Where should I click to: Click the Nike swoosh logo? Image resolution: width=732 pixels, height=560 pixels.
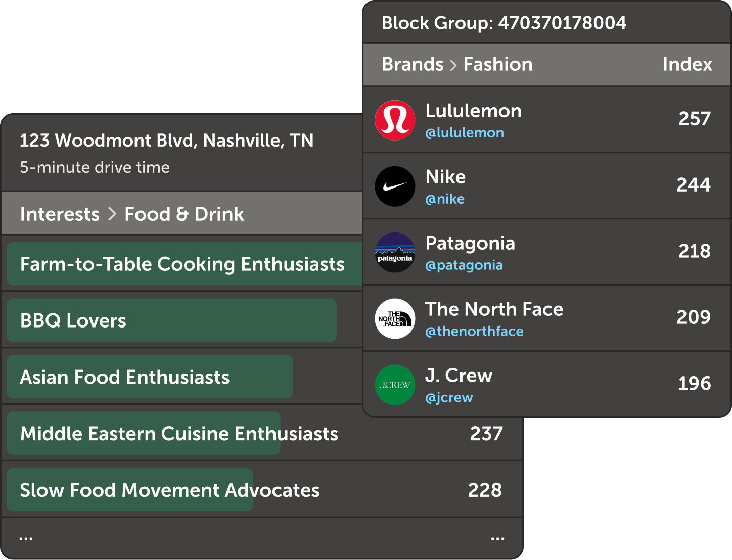pyautogui.click(x=395, y=186)
